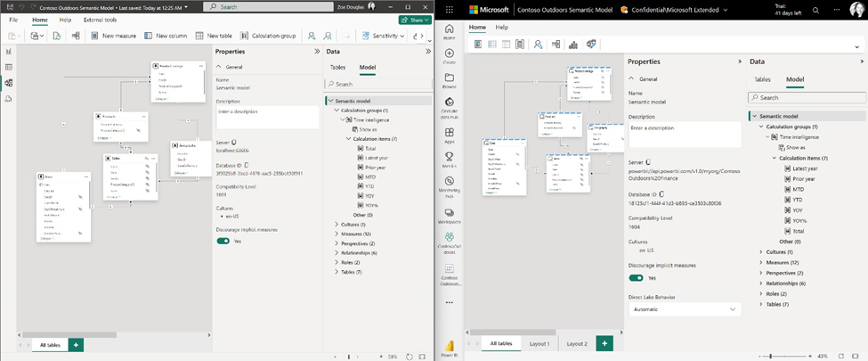Click Manage relationships icon in Desktop ribbon
This screenshot has height=361, width=868.
(x=76, y=36)
